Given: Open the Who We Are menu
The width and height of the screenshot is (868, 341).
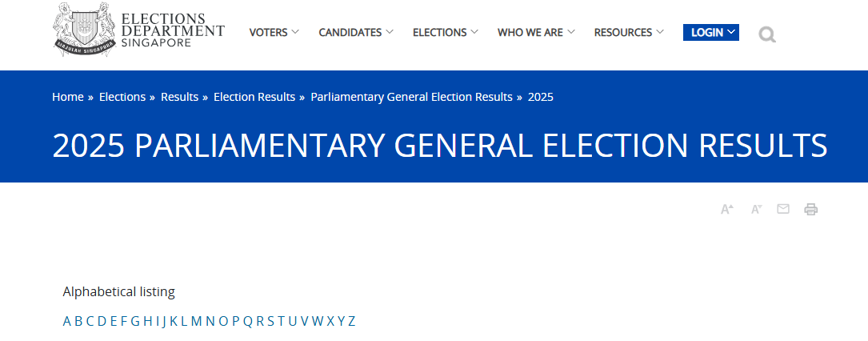Looking at the screenshot, I should tap(536, 33).
